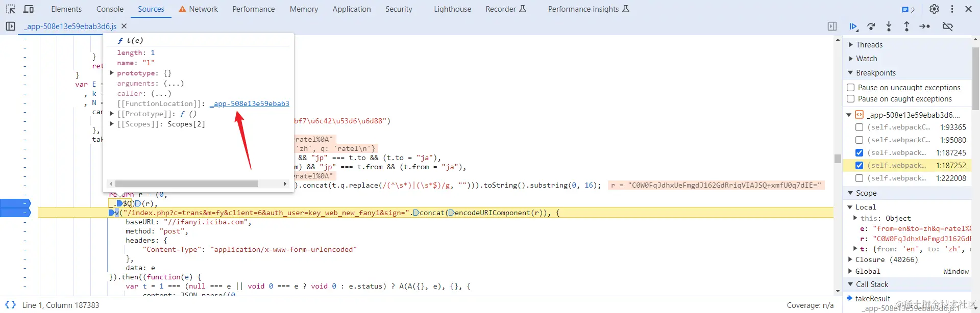Screen dimensions: 980x313
Task: Expand the prototype property in tooltip
Action: tap(112, 73)
